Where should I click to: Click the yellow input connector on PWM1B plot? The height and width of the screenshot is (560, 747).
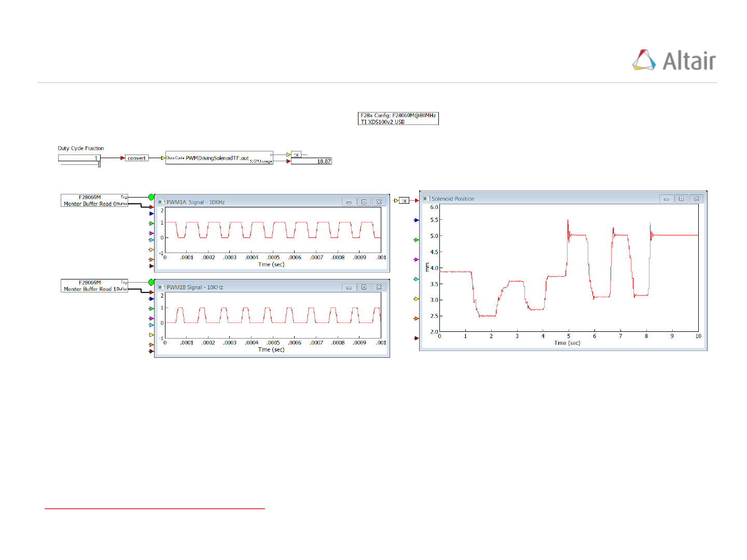(x=151, y=335)
